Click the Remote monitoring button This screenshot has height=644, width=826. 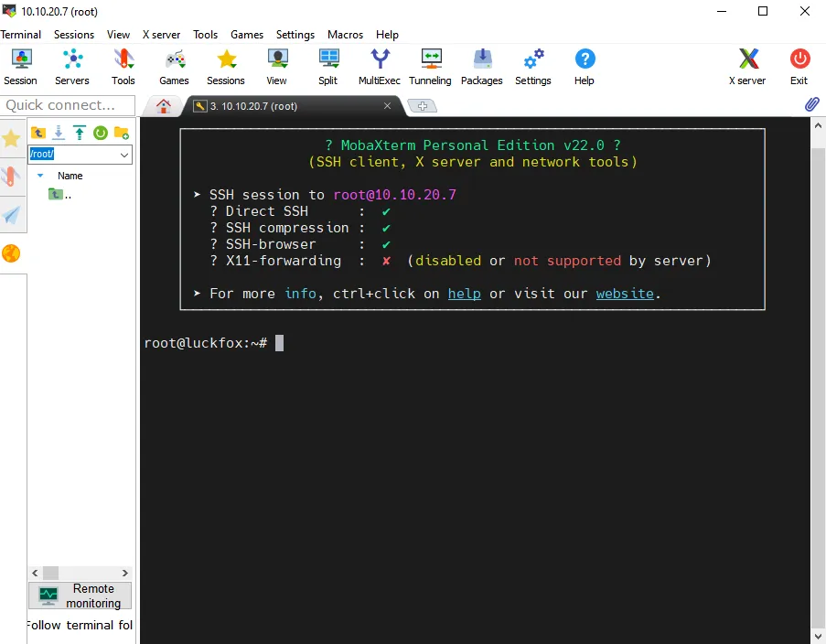pos(80,596)
